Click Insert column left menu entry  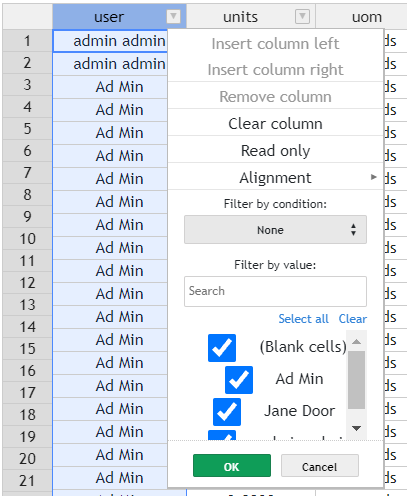275,44
